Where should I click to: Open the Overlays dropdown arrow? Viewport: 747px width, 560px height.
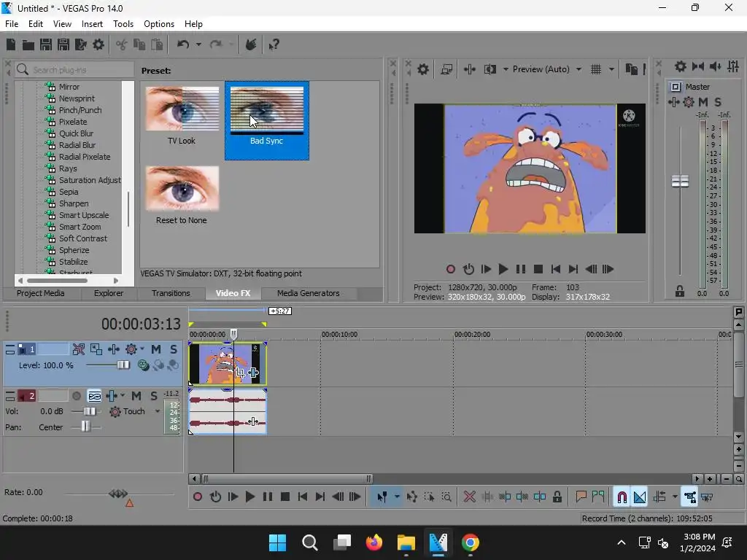click(611, 69)
